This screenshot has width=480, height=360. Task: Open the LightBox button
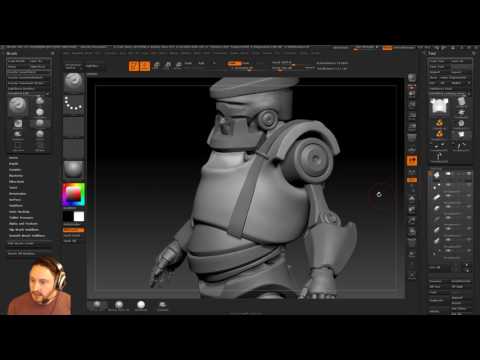tap(93, 66)
